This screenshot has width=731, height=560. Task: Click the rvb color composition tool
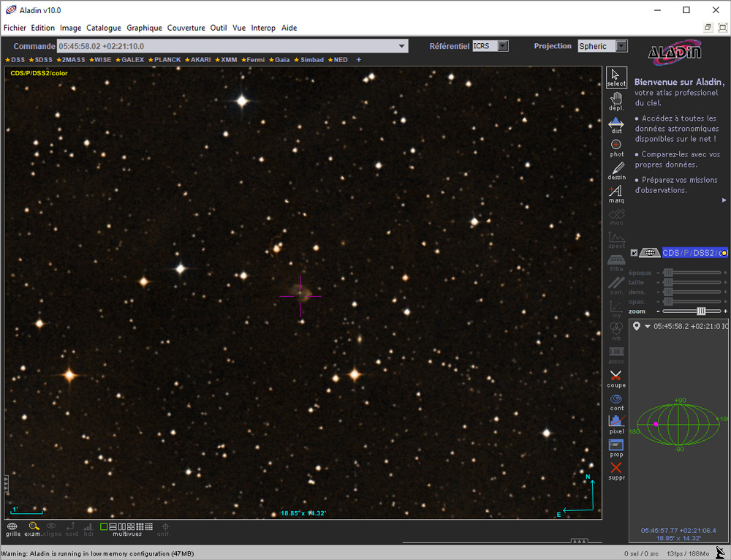pos(616,332)
